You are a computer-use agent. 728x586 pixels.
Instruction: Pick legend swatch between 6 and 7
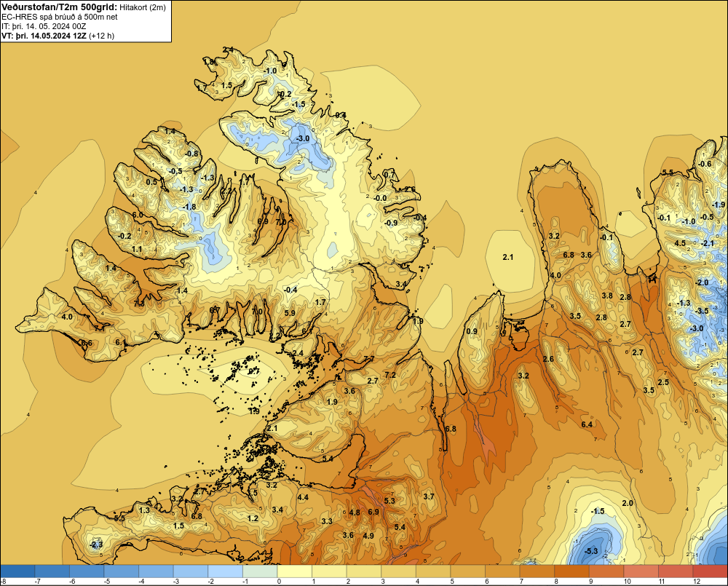pos(502,571)
